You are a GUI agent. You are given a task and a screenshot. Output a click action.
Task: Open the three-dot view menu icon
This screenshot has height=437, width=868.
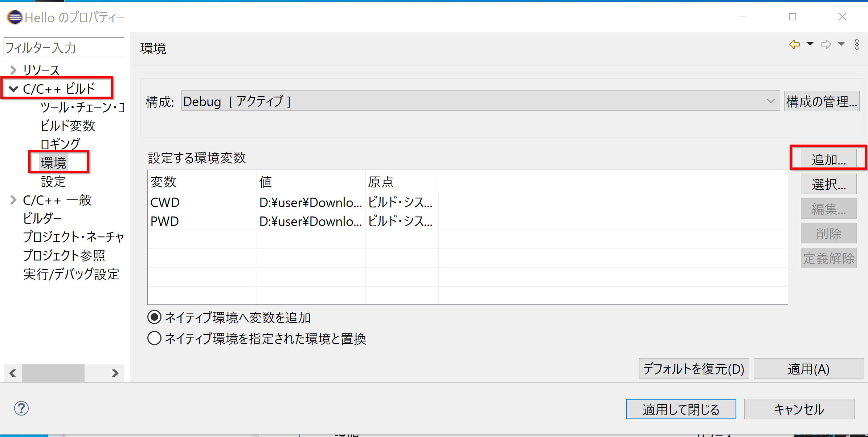(857, 44)
